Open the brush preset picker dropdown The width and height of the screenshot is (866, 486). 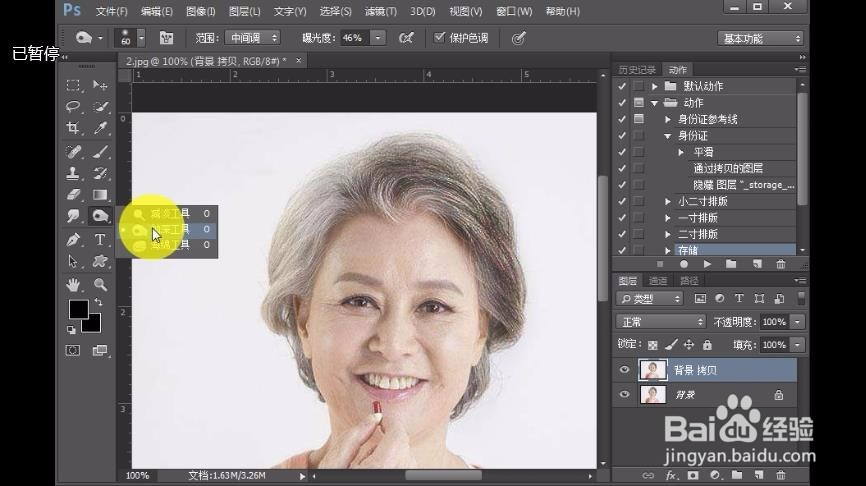point(141,38)
